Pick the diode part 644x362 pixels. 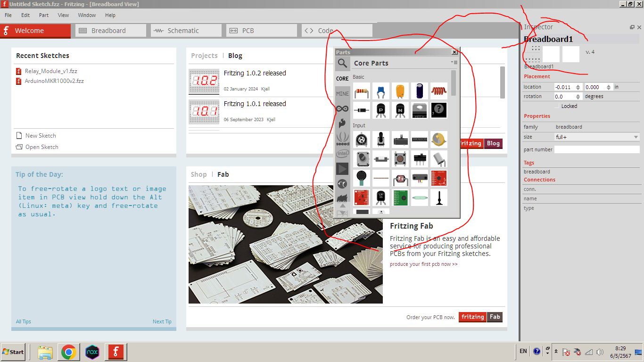click(x=362, y=110)
